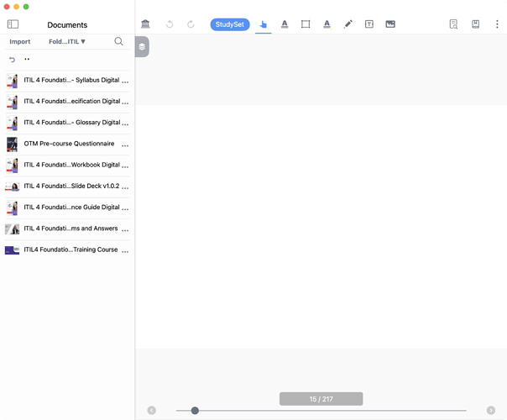Open the three-dot more options menu
Screen dimensions: 507x420
click(x=497, y=24)
